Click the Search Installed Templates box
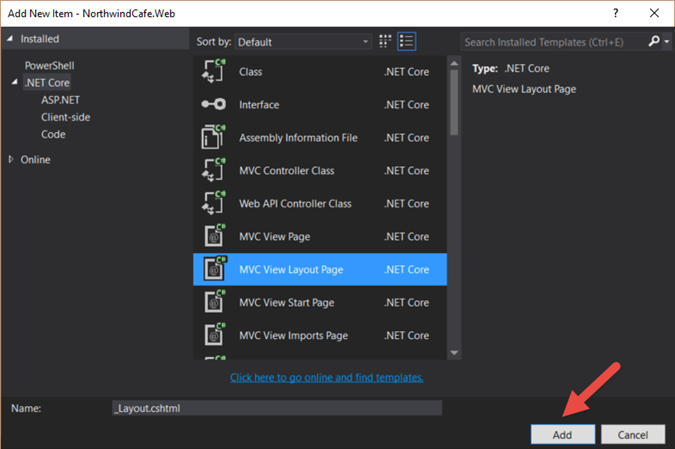The image size is (675, 449). (553, 42)
